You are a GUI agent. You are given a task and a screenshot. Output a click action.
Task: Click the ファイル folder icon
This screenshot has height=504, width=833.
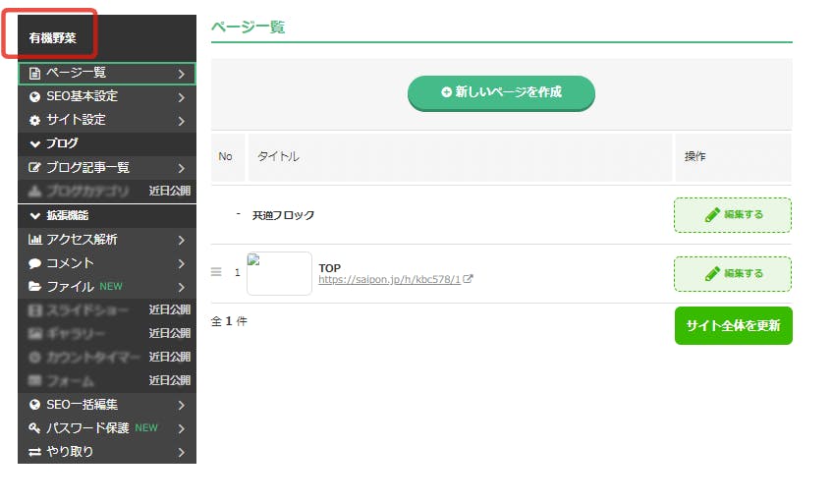(x=35, y=287)
